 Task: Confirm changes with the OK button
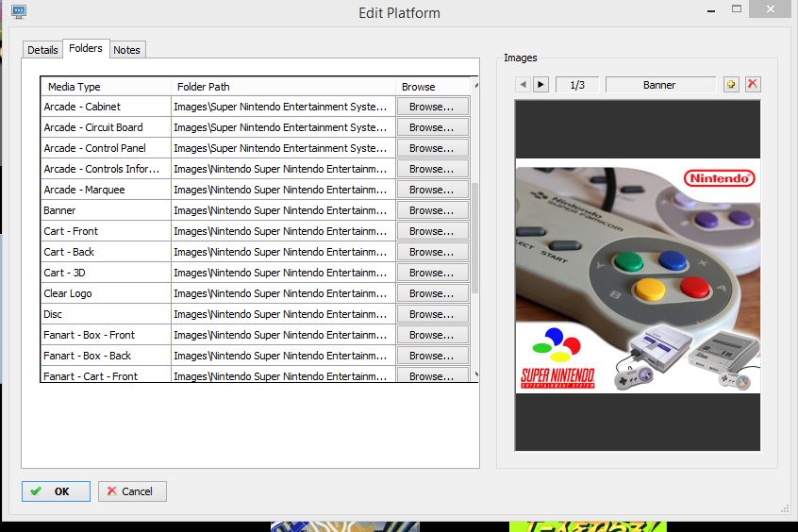click(56, 491)
